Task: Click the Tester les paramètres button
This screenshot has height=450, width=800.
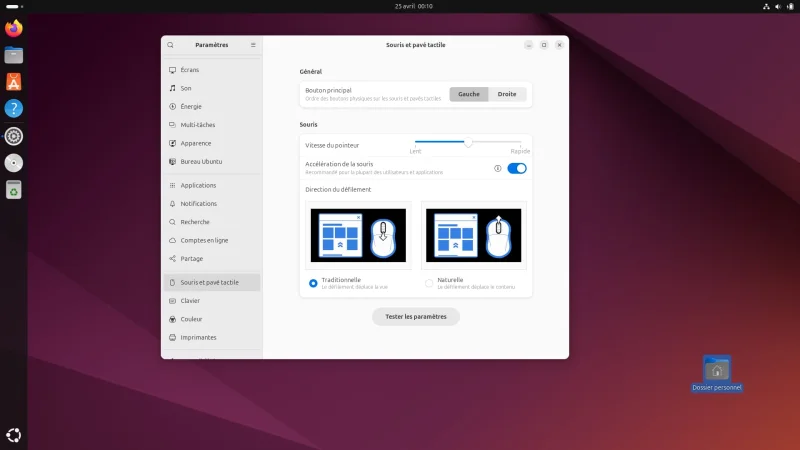Action: pyautogui.click(x=416, y=317)
